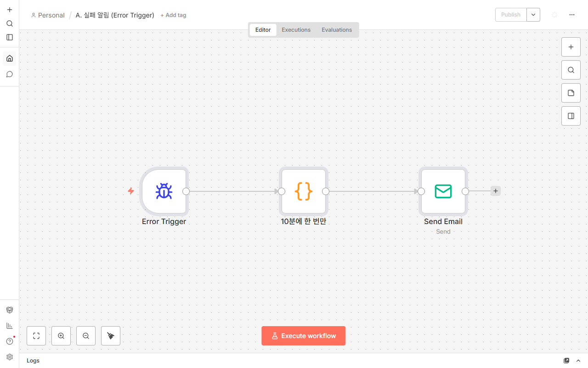Zoom in on the canvas

pyautogui.click(x=61, y=336)
